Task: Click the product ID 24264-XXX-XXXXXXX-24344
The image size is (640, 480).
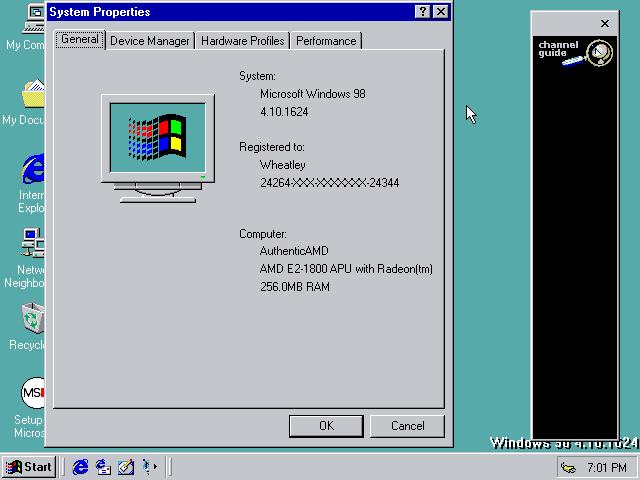Action: click(x=329, y=183)
